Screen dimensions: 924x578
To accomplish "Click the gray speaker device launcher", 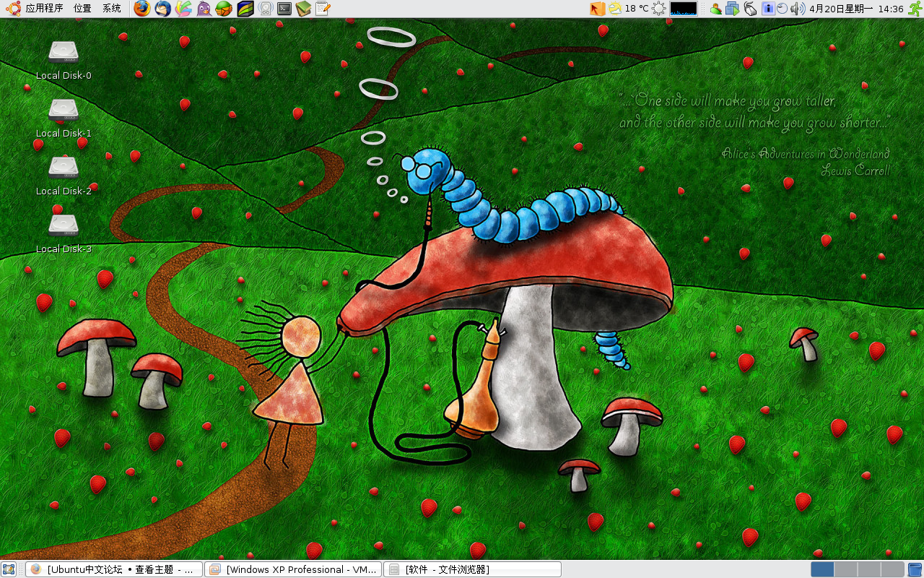I will (265, 9).
